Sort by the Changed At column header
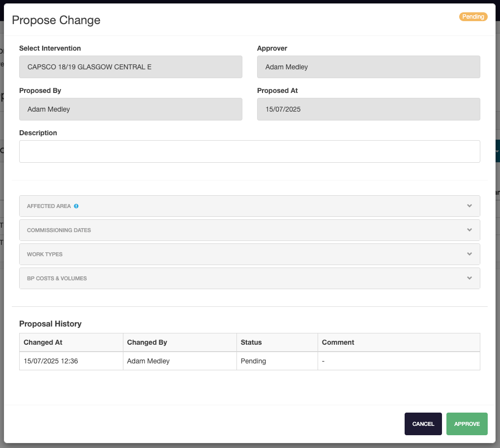The width and height of the screenshot is (500, 448). pos(43,342)
